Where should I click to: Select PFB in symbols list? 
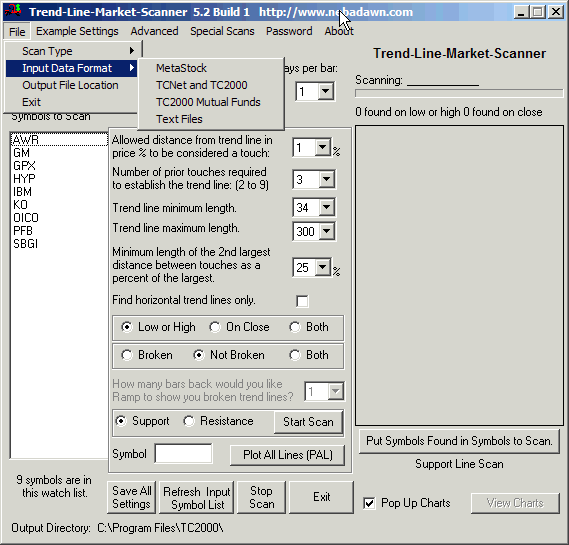point(59,231)
